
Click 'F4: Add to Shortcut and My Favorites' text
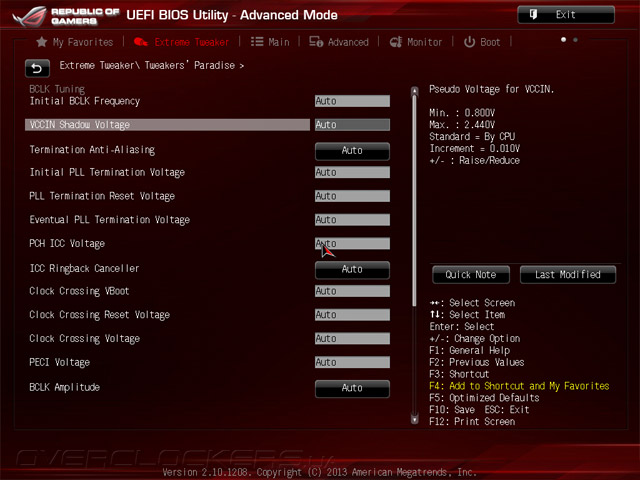(519, 386)
